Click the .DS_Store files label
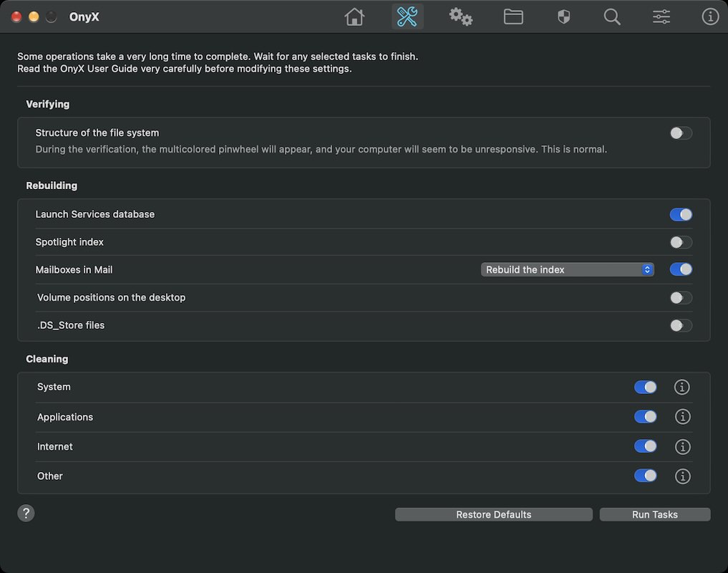Screen dimensions: 728x573 click(71, 325)
